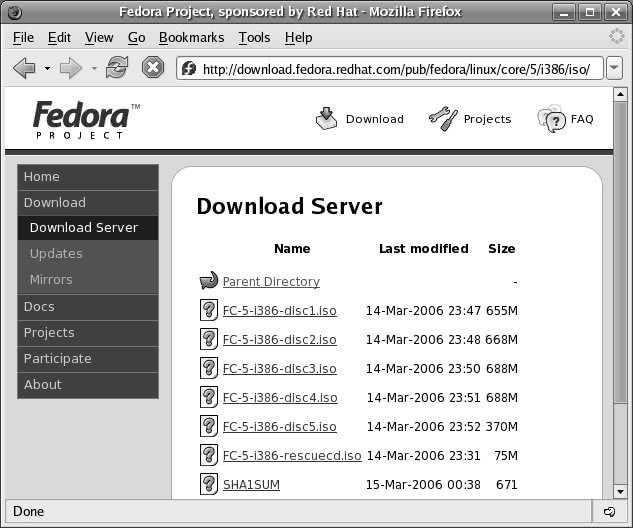This screenshot has width=633, height=528.
Task: Click the Fedora site icon in address bar
Action: point(189,68)
